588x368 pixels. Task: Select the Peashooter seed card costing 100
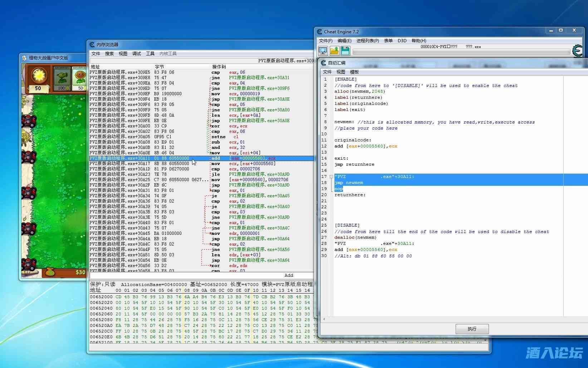[x=62, y=78]
